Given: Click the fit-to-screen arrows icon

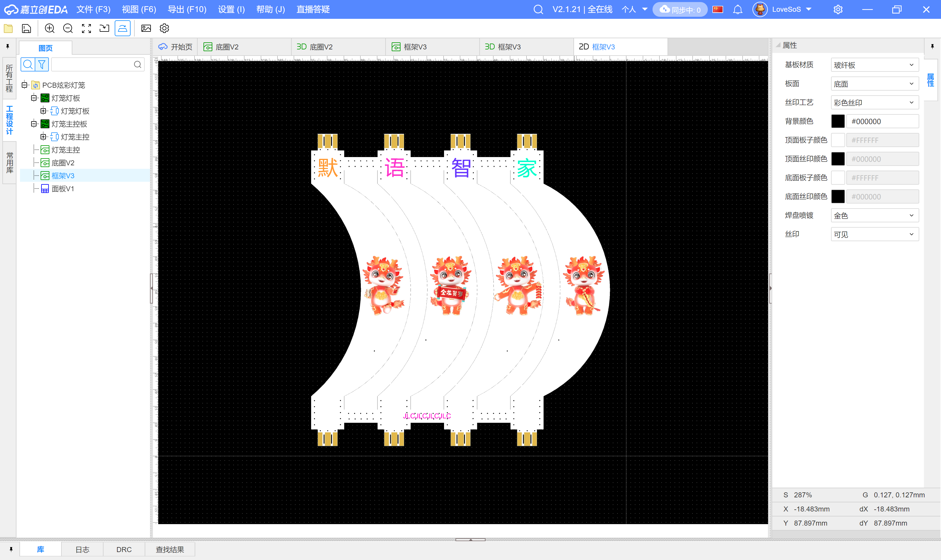Looking at the screenshot, I should [86, 29].
